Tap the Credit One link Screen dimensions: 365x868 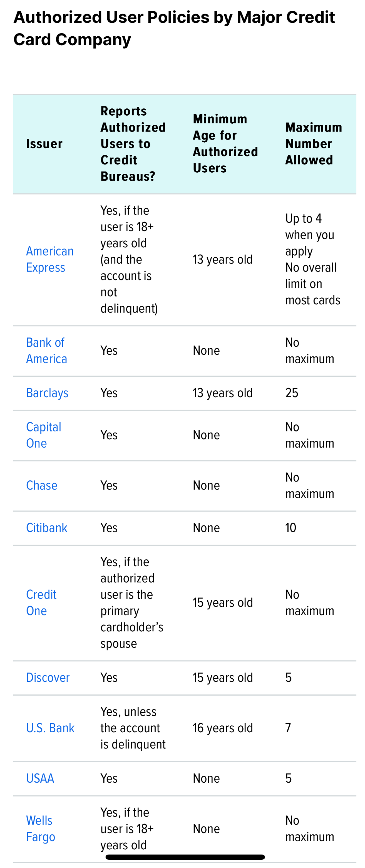coord(41,603)
